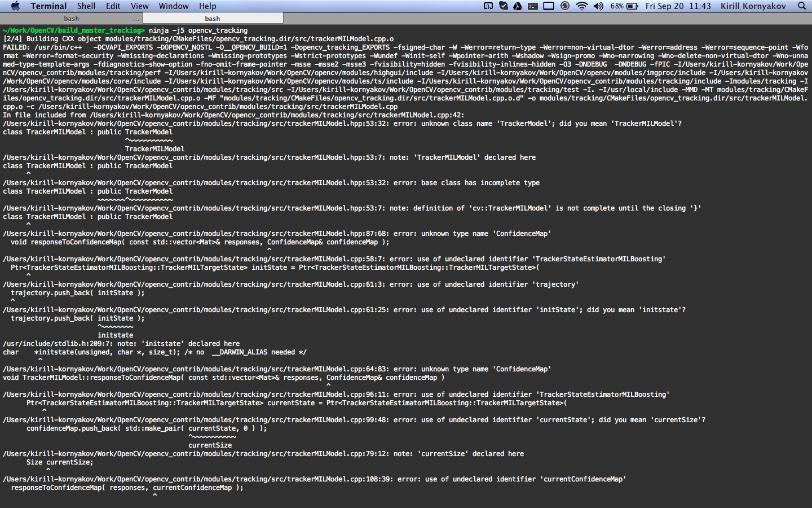
Task: Open the Shell menu
Action: (86, 6)
